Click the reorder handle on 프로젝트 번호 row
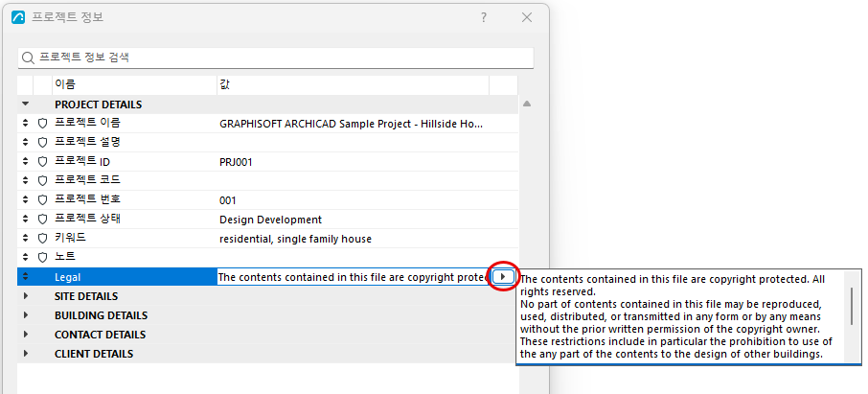This screenshot has width=868, height=394. (x=25, y=200)
